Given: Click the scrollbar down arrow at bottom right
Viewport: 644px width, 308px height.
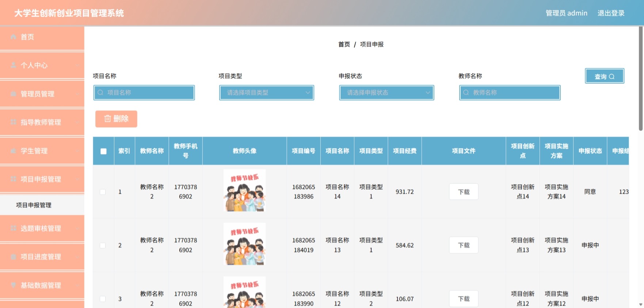Looking at the screenshot, I should click(641, 304).
